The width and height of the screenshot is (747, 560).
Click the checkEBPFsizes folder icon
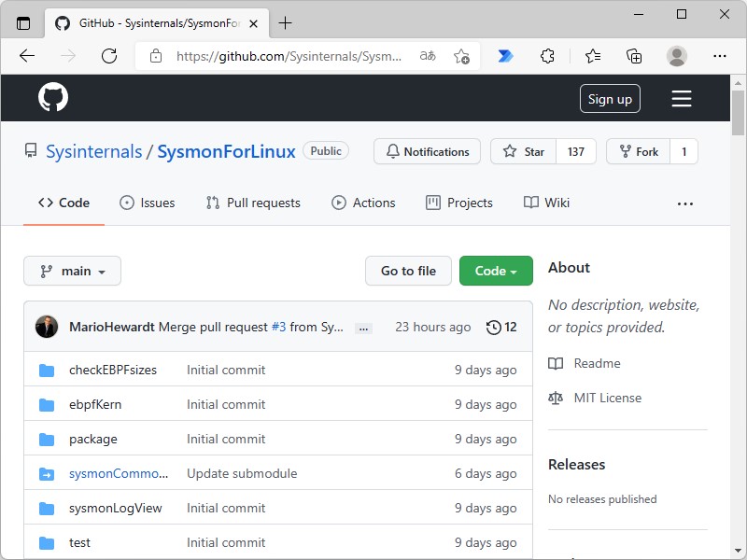46,370
